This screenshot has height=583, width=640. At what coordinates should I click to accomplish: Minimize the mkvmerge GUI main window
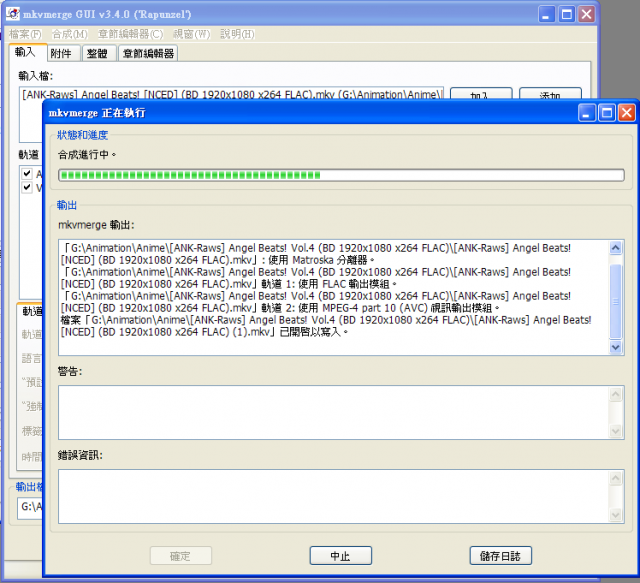547,14
